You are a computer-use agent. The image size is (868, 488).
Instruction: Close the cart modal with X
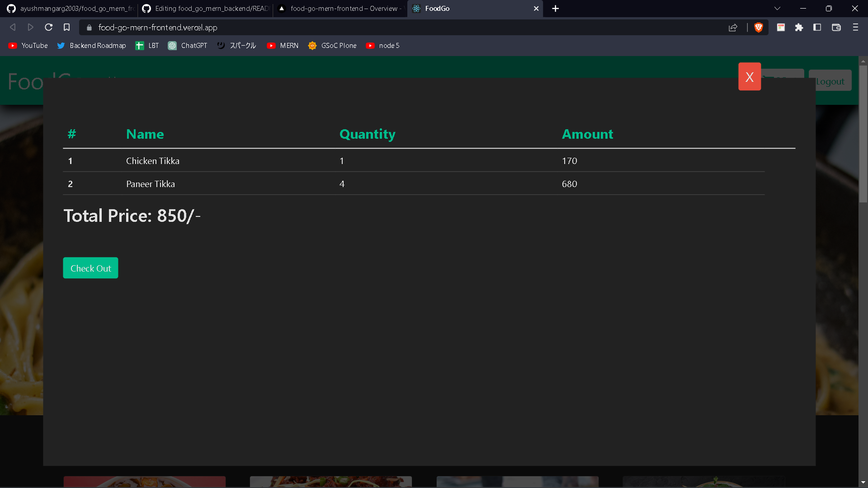pos(749,76)
